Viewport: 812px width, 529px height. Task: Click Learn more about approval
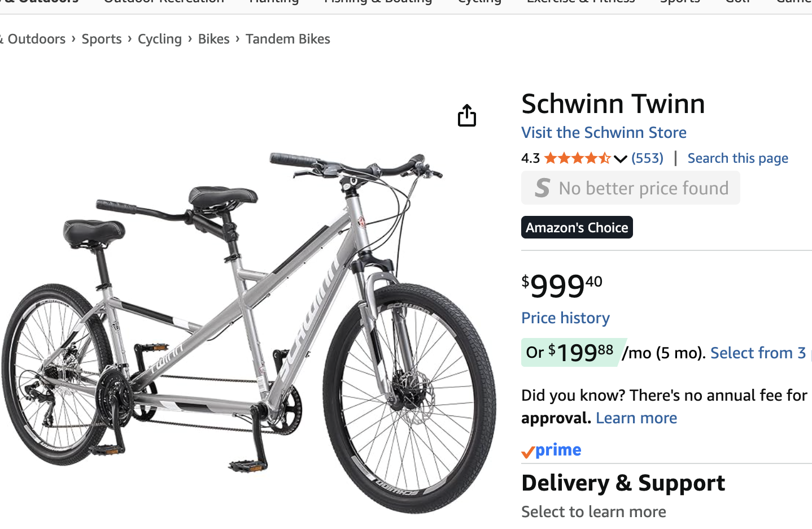tap(636, 418)
